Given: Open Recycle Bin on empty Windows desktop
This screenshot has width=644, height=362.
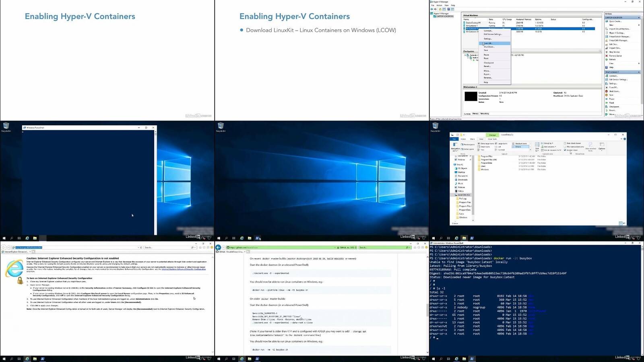Looking at the screenshot, I should tap(221, 127).
